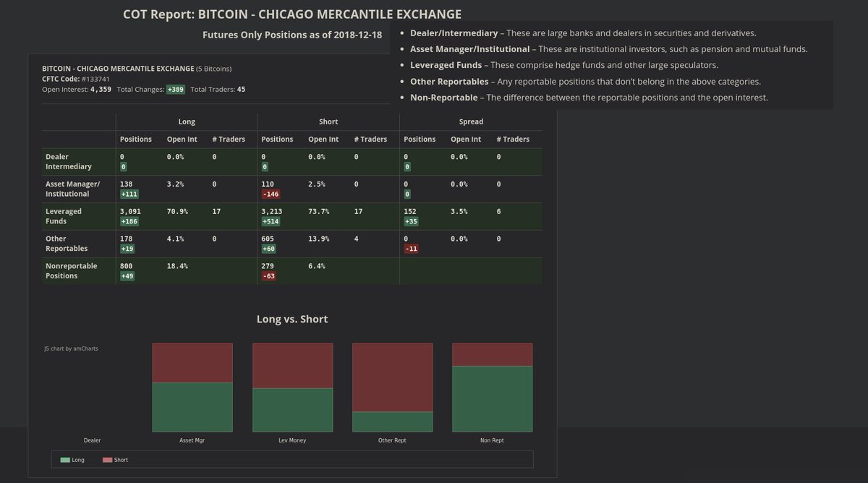Image resolution: width=868 pixels, height=483 pixels.
Task: Click the 138 Asset Manager long positions value
Action: point(127,184)
